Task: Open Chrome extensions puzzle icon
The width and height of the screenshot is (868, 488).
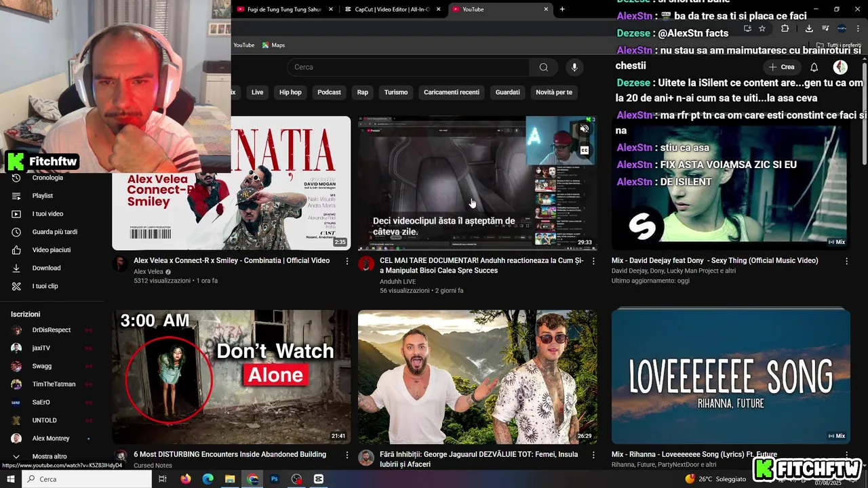Action: click(785, 28)
